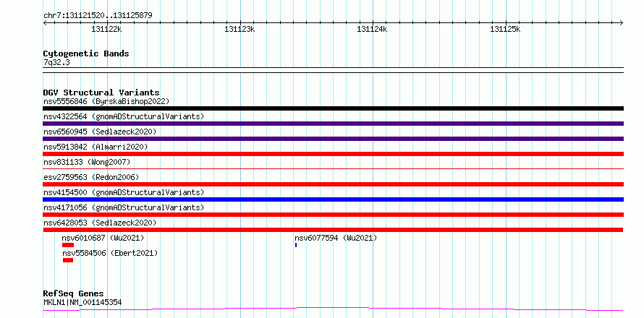Screen dimensions: 644x318
Task: Select the short red nsv6010687 bar
Action: (68, 245)
